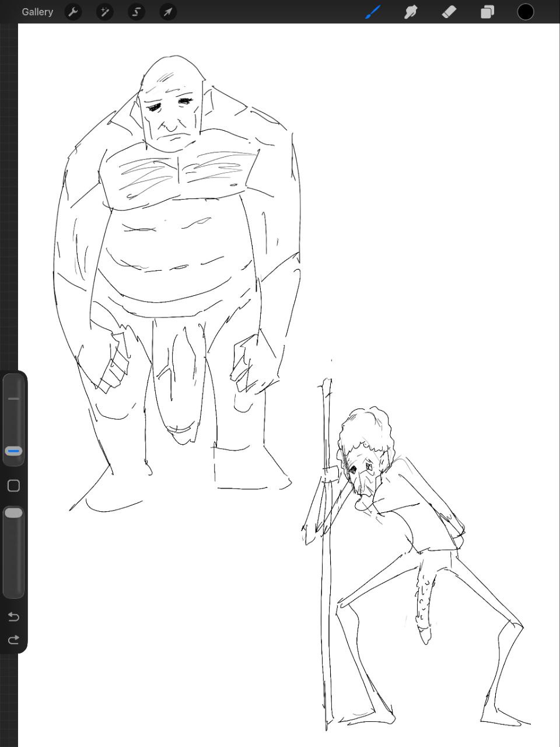Redo the last undone stroke

13,640
